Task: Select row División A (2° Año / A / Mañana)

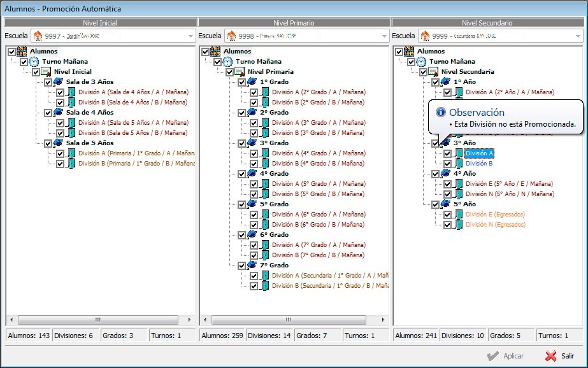Action: click(x=510, y=92)
